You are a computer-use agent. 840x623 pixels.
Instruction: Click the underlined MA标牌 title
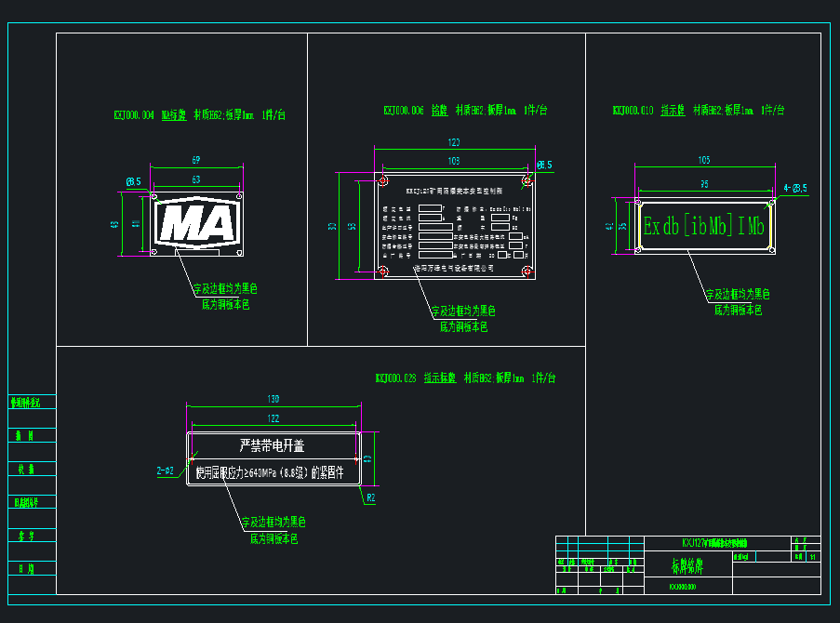point(174,115)
